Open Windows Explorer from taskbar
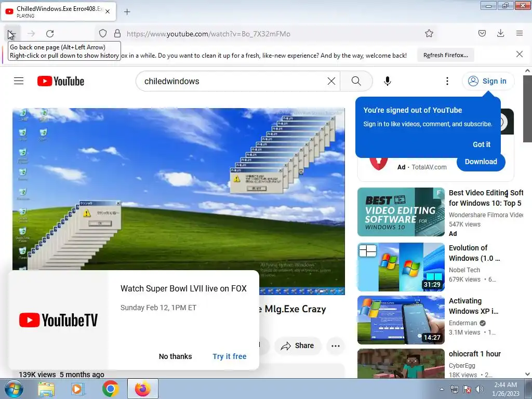This screenshot has width=532, height=399. coord(46,389)
